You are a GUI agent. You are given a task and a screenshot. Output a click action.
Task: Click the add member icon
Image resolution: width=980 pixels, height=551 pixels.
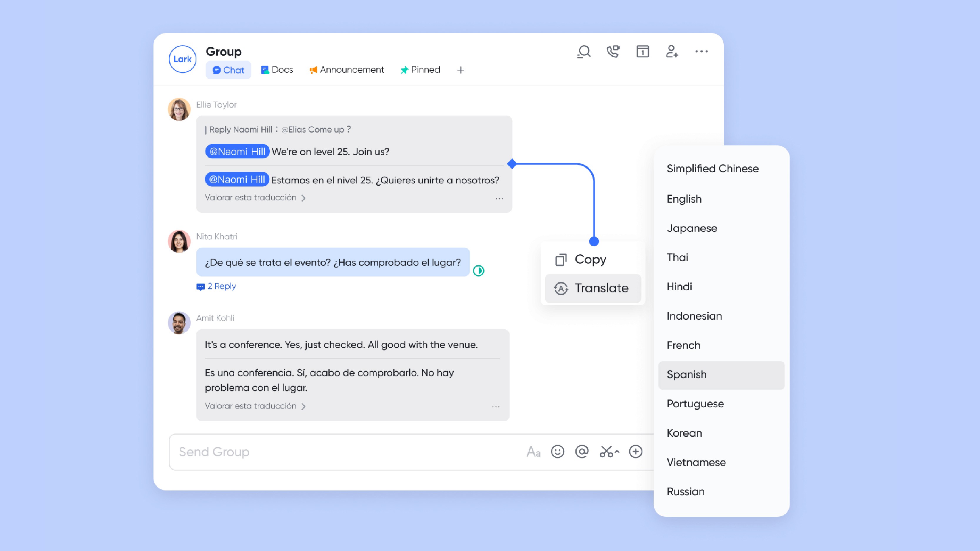click(672, 52)
